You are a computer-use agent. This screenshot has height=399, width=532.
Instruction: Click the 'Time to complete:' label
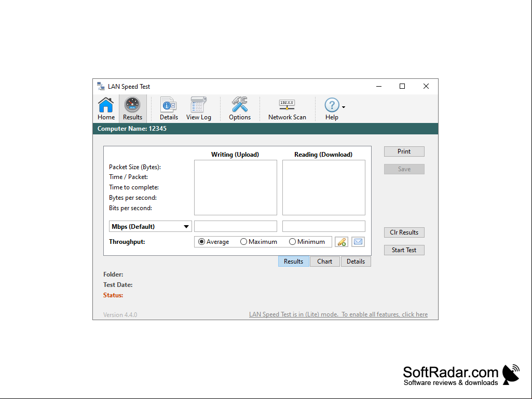pos(134,187)
